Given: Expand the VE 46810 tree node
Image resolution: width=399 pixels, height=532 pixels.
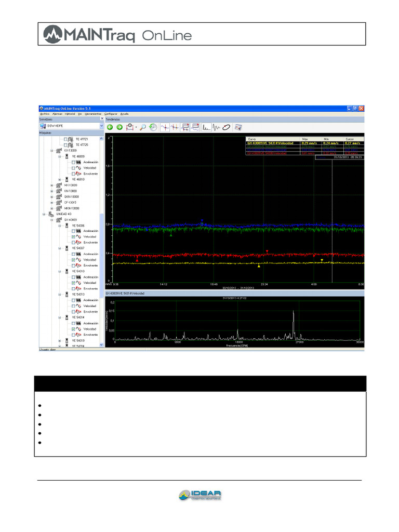Looking at the screenshot, I should pyautogui.click(x=60, y=179).
